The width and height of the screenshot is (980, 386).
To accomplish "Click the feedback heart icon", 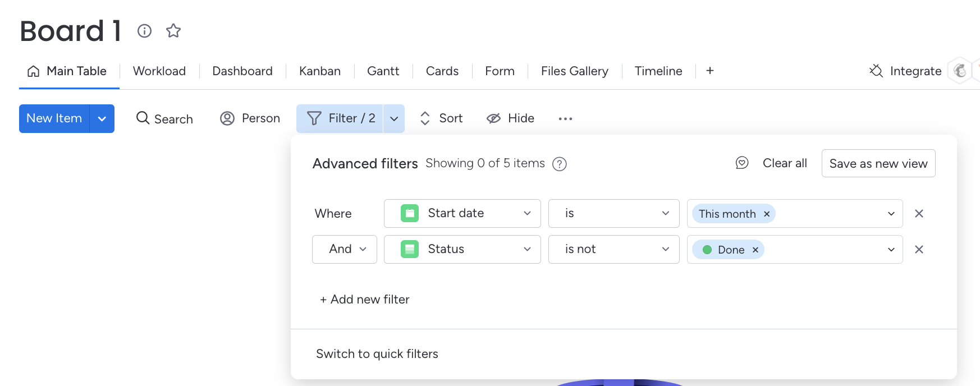I will point(742,163).
